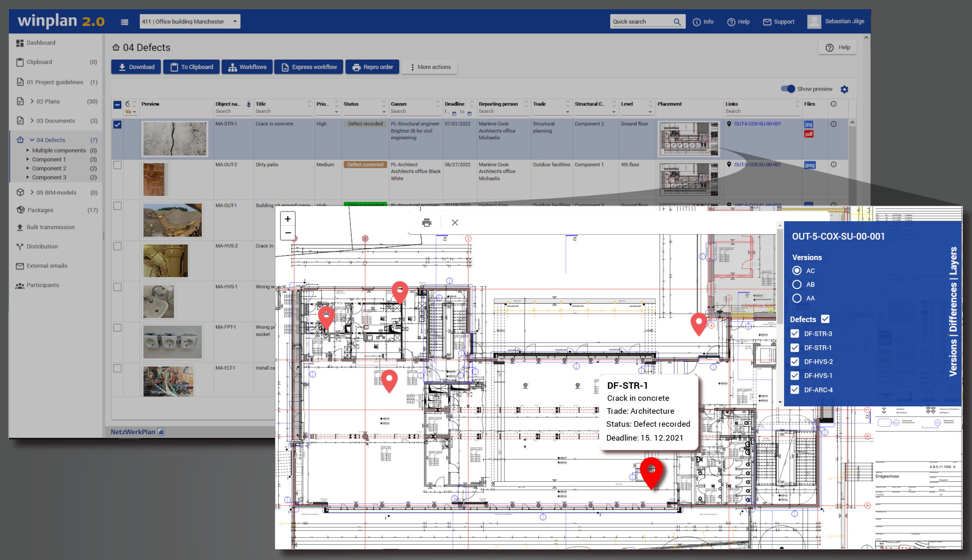Zoom out on the plan viewer

[x=288, y=233]
